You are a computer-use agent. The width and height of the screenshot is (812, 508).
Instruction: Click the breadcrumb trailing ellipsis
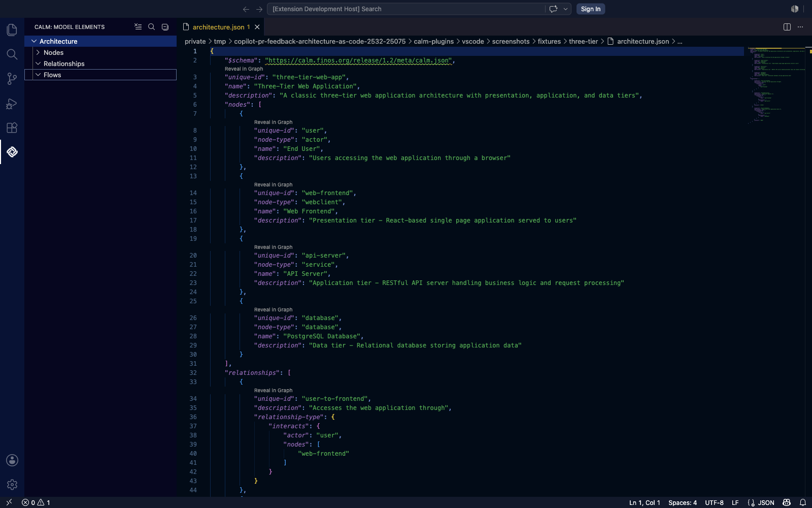pos(680,42)
